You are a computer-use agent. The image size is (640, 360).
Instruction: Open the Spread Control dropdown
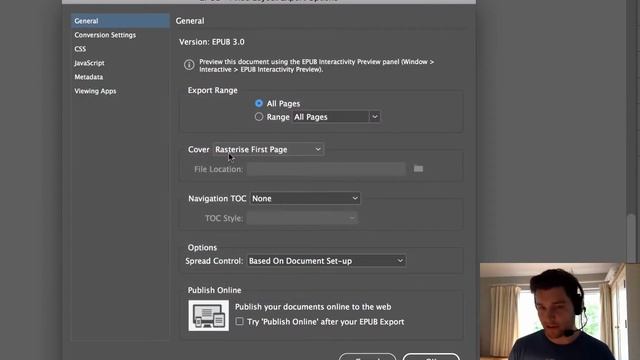click(x=326, y=261)
